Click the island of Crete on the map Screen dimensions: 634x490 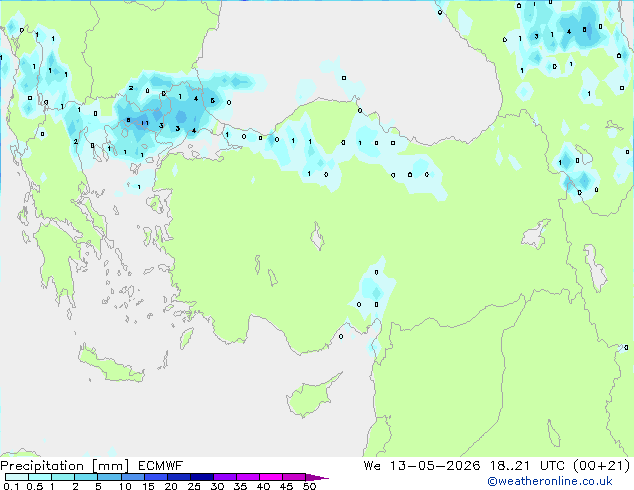click(110, 366)
